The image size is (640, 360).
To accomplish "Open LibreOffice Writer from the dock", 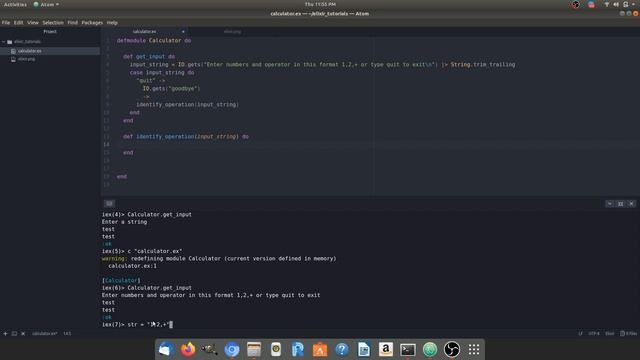I will pyautogui.click(x=364, y=349).
